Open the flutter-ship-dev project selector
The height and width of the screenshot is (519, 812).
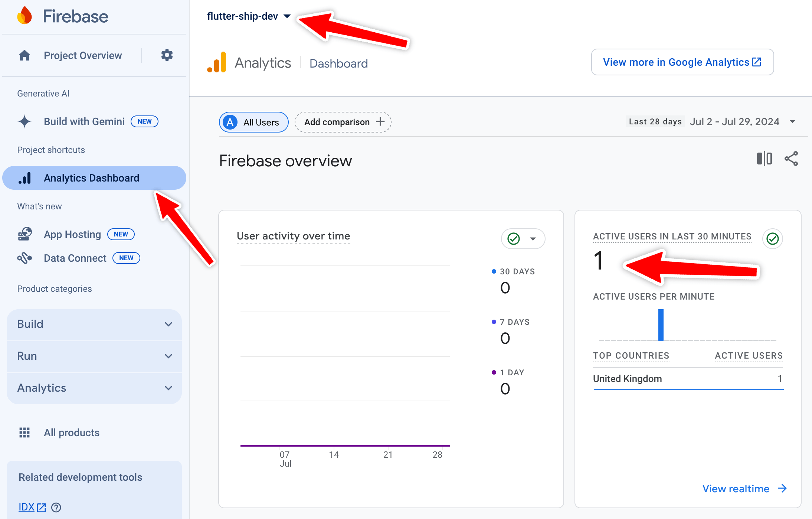[x=249, y=16]
